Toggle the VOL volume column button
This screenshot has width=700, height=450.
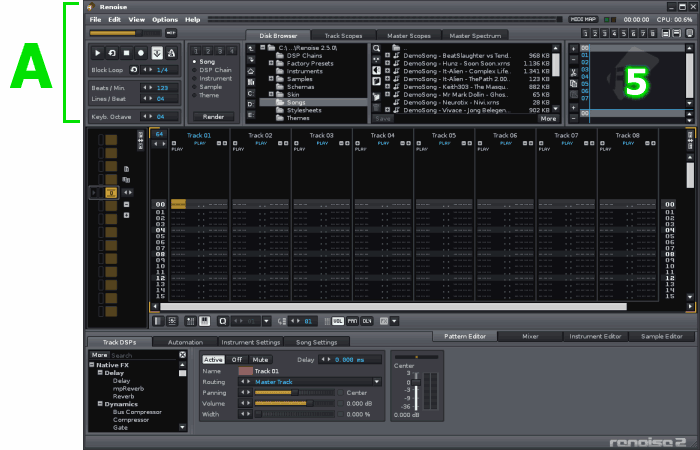point(338,321)
